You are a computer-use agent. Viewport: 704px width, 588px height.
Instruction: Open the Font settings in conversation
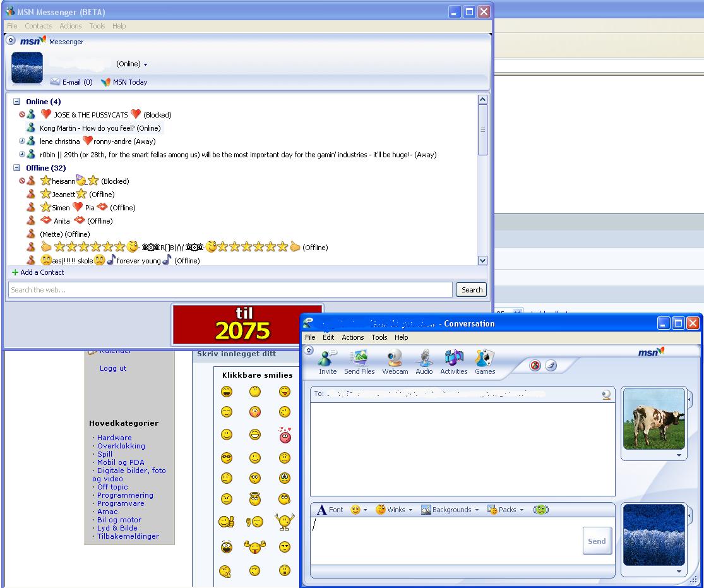pos(330,510)
